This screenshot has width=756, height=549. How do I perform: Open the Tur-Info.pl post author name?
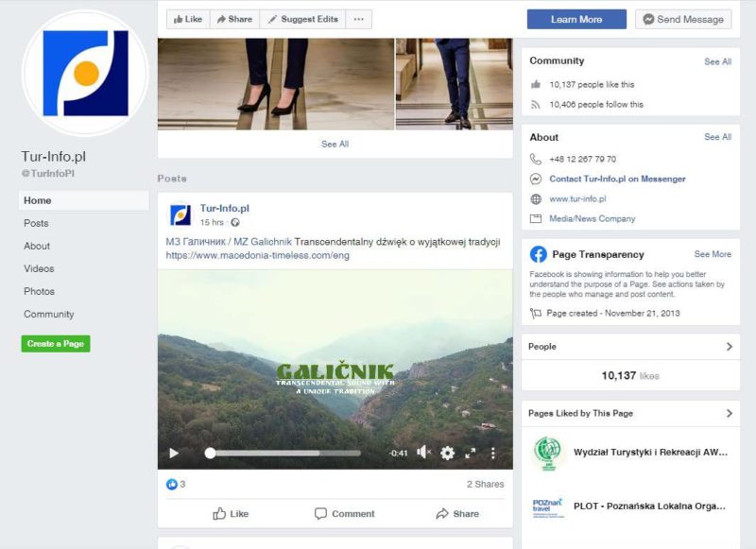225,208
